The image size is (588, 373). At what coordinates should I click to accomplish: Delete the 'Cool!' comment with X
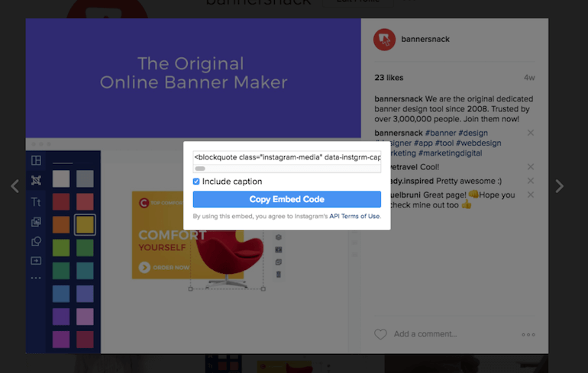tap(530, 166)
